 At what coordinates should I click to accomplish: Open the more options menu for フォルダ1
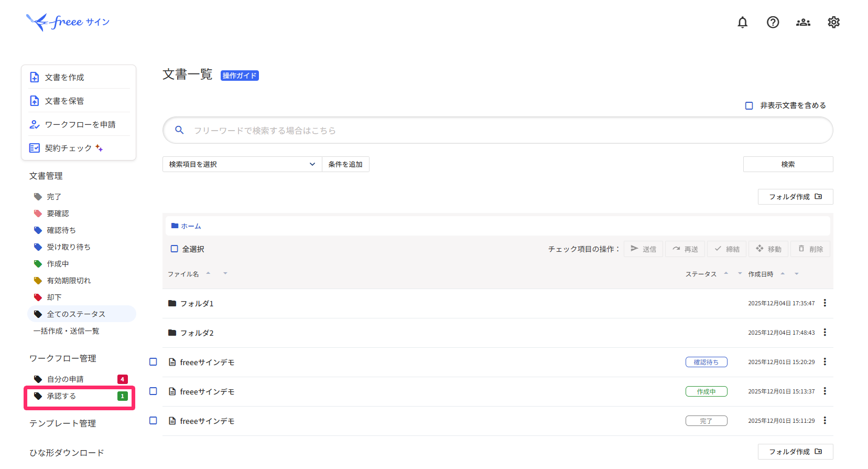(825, 303)
